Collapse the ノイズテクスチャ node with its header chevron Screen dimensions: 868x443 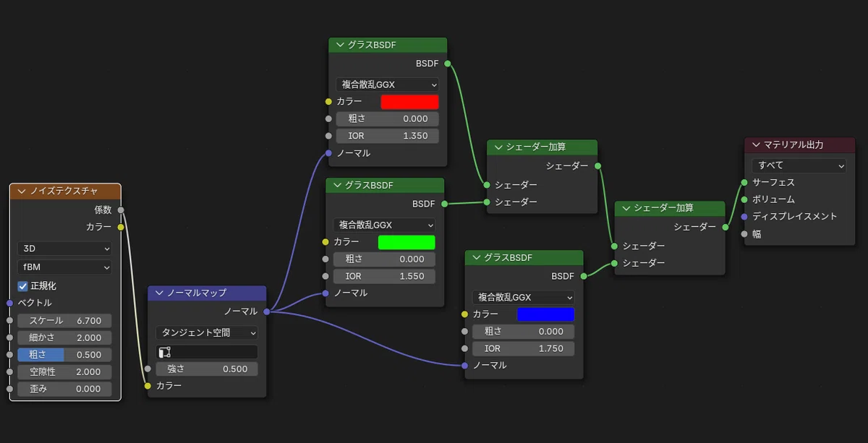pos(22,192)
